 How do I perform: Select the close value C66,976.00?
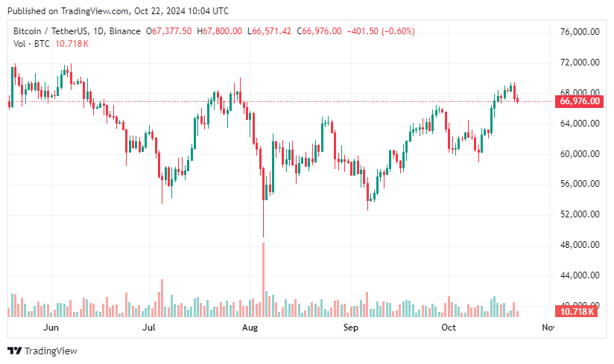pos(319,31)
